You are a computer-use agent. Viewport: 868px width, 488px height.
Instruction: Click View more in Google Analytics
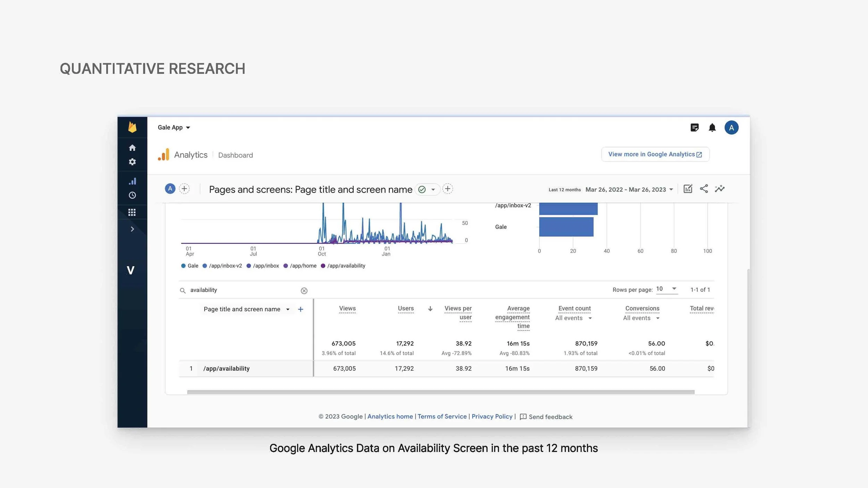click(655, 154)
